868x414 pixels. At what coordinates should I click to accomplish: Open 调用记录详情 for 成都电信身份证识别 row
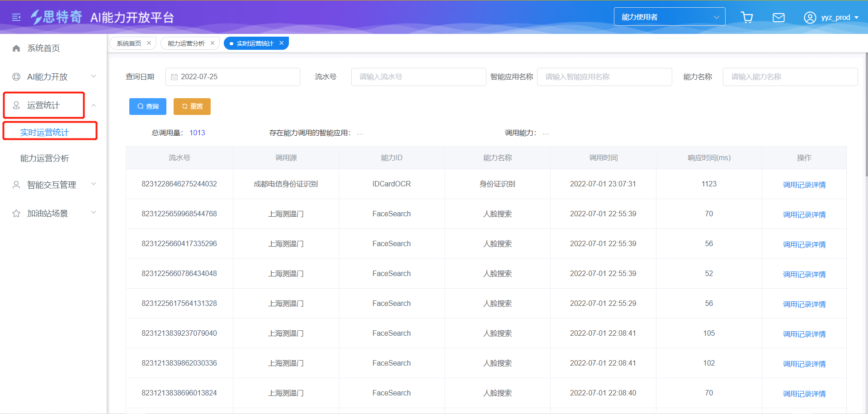804,185
